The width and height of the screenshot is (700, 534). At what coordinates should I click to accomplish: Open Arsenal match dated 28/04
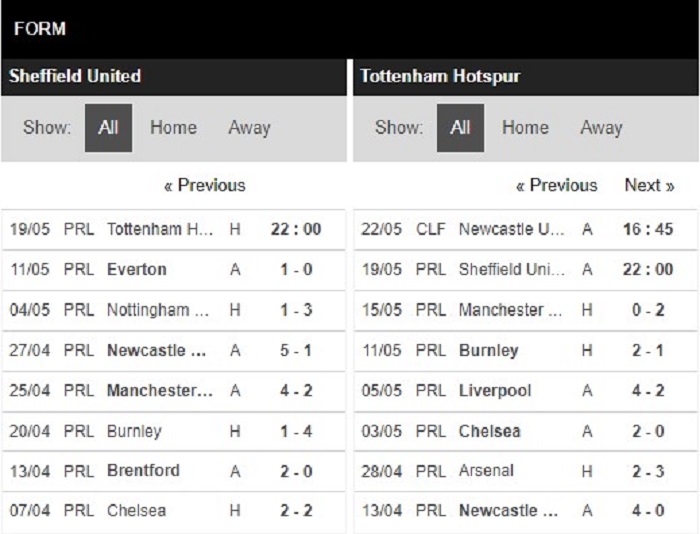[525, 471]
